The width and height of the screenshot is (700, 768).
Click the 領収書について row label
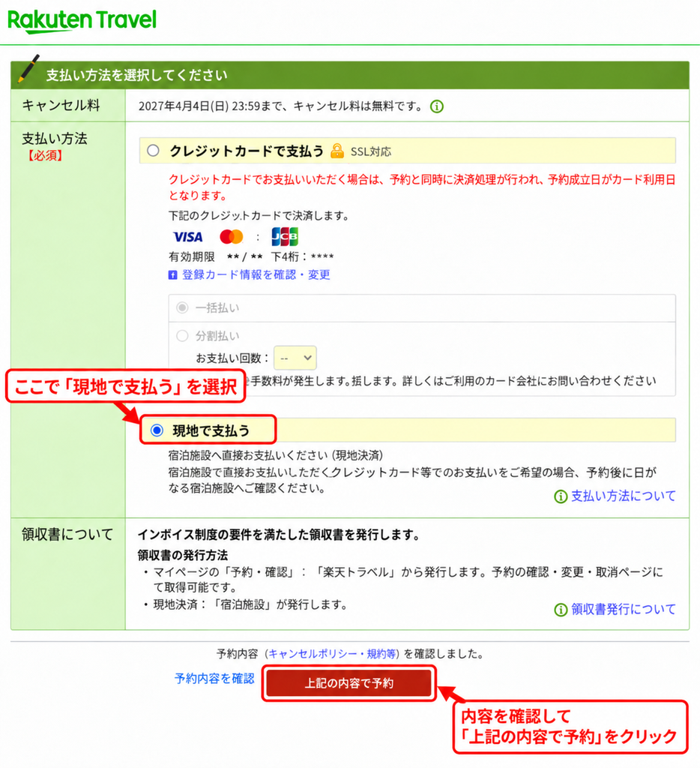click(67, 534)
